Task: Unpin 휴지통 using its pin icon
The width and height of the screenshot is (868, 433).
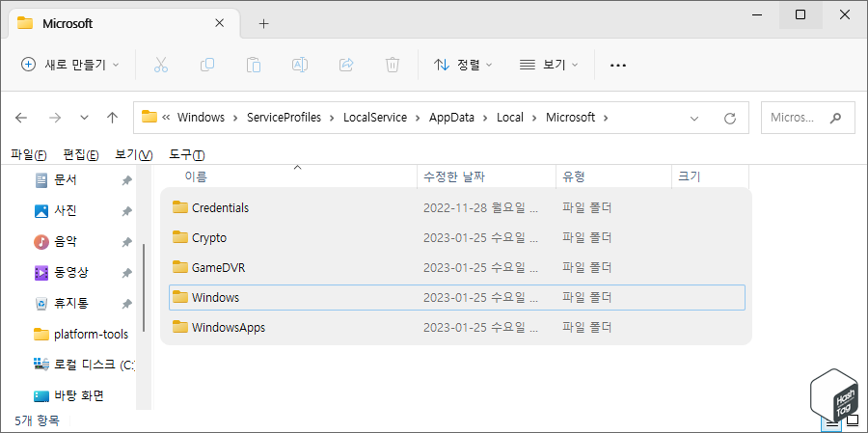Action: point(126,304)
